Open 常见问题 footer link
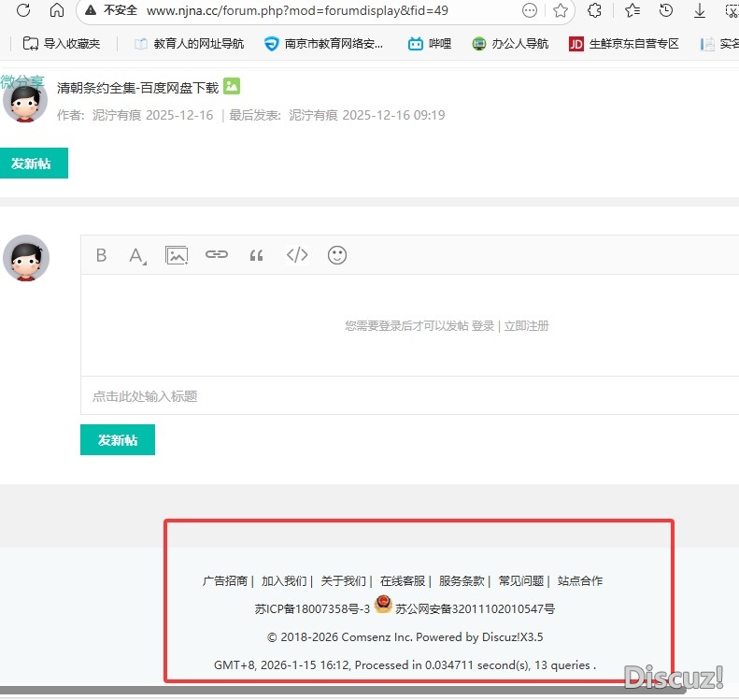The height and width of the screenshot is (700, 739). tap(521, 580)
